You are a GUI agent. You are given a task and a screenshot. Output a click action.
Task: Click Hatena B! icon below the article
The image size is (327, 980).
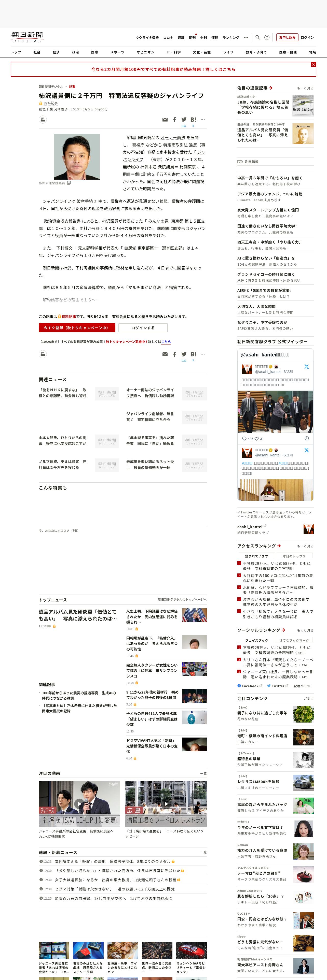193,354
